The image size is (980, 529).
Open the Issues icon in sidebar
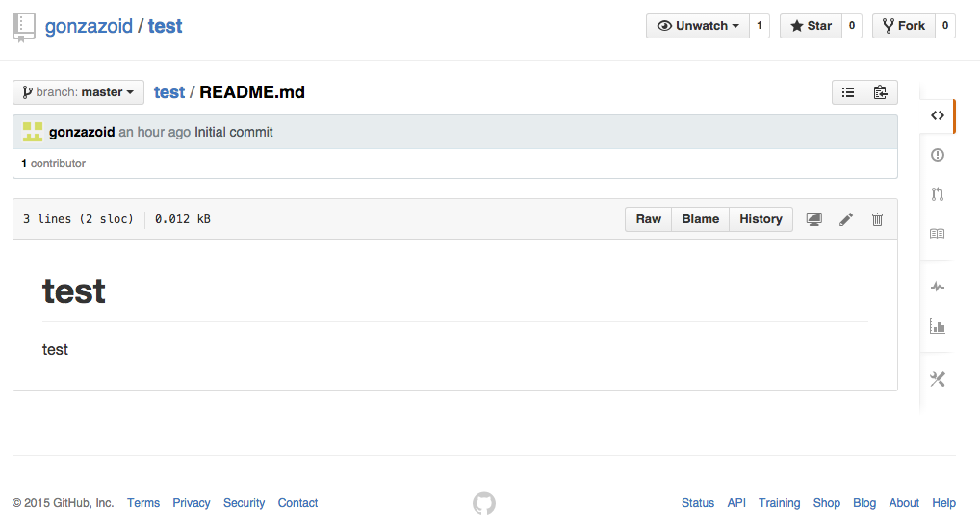tap(937, 155)
